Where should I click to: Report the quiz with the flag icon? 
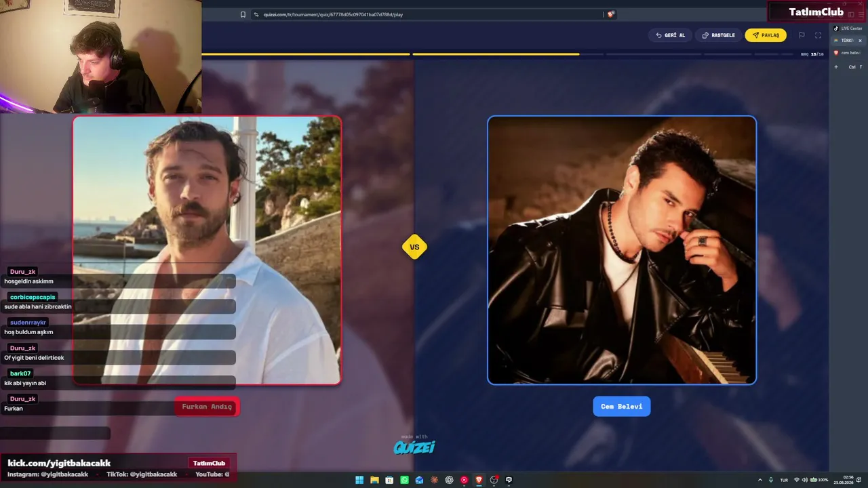[x=802, y=35]
